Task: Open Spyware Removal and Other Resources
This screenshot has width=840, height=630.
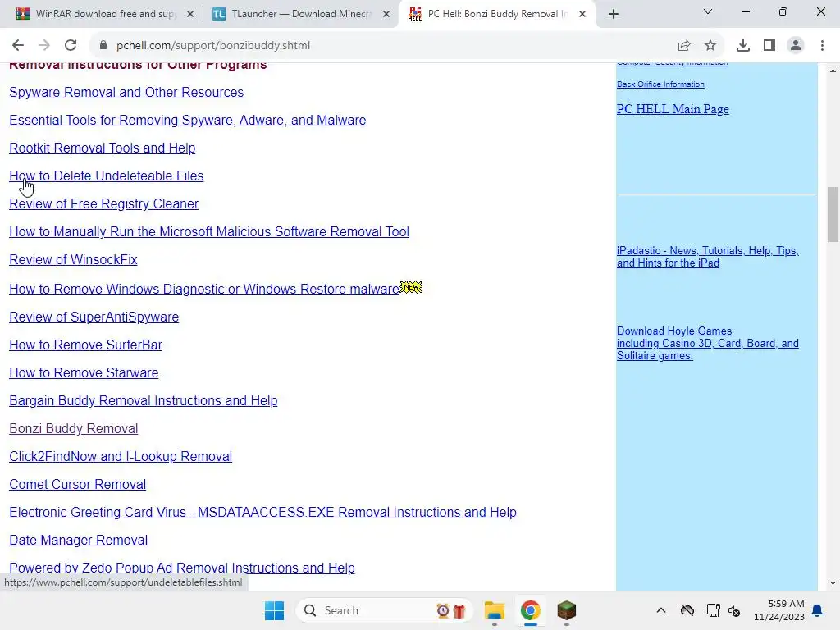Action: point(126,92)
